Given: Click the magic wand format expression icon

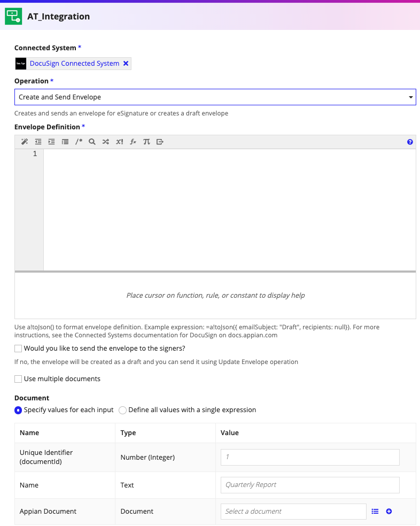Looking at the screenshot, I should click(x=25, y=142).
